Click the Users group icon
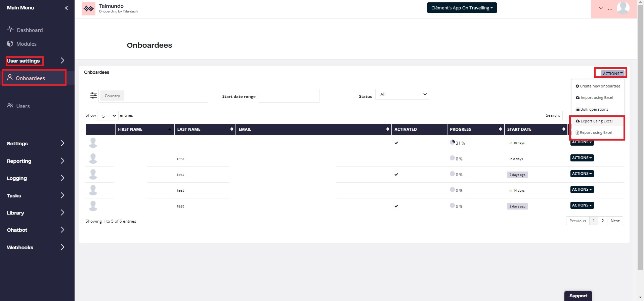Viewport: 644px width, 301px height. (10, 106)
